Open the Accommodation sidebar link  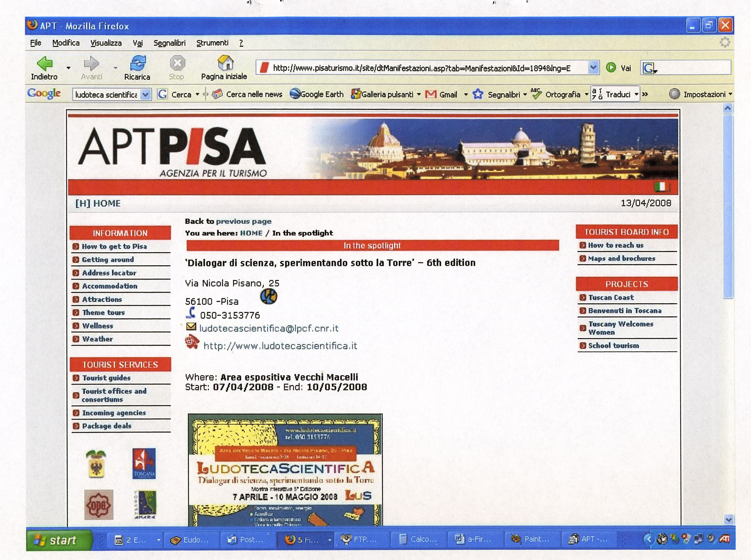click(110, 286)
